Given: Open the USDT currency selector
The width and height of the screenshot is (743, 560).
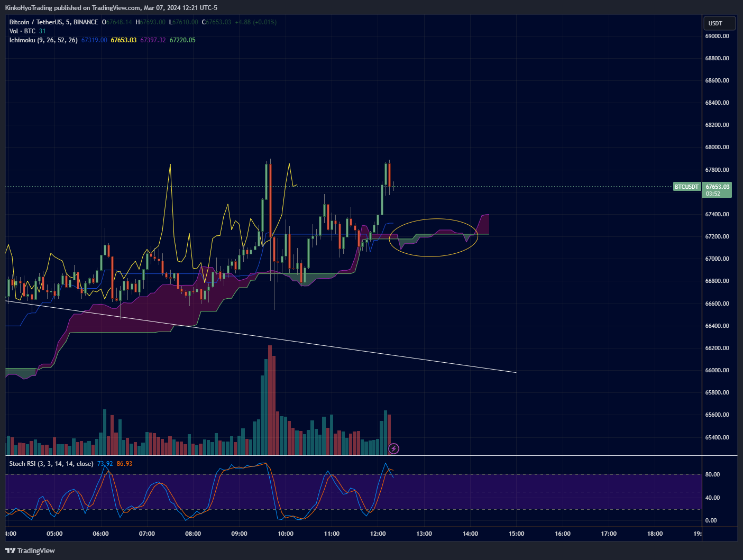Looking at the screenshot, I should tap(719, 23).
